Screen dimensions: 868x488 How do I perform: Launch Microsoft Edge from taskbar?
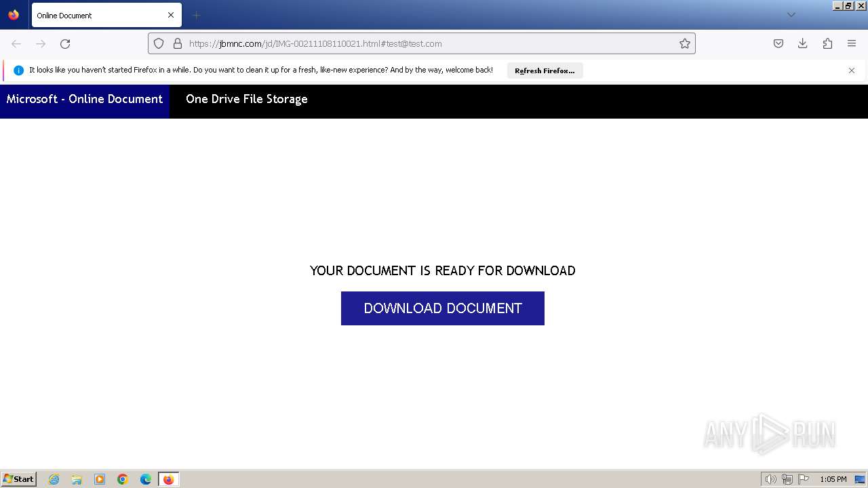[x=146, y=479]
